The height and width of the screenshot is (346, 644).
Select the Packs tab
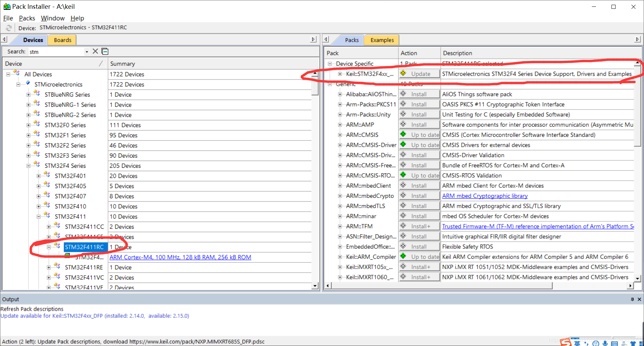[x=351, y=40]
